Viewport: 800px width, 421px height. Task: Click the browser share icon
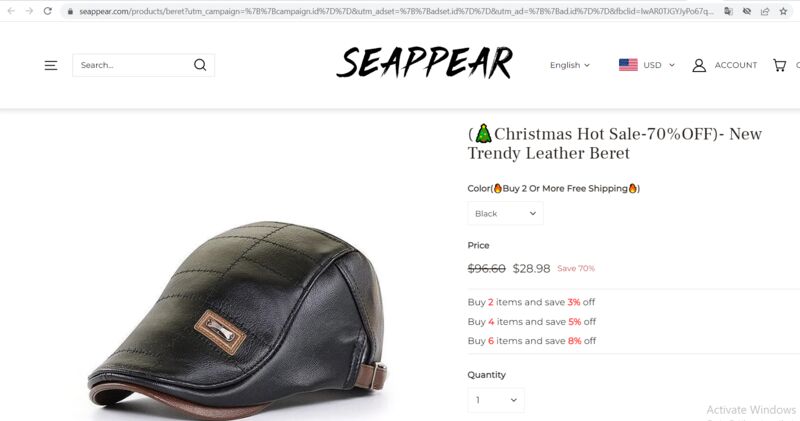(765, 11)
